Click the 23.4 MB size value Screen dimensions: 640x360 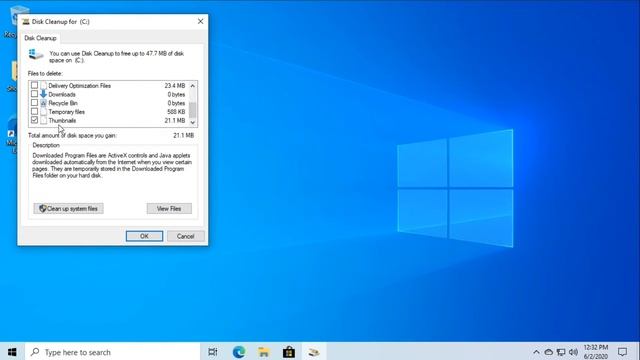point(175,86)
